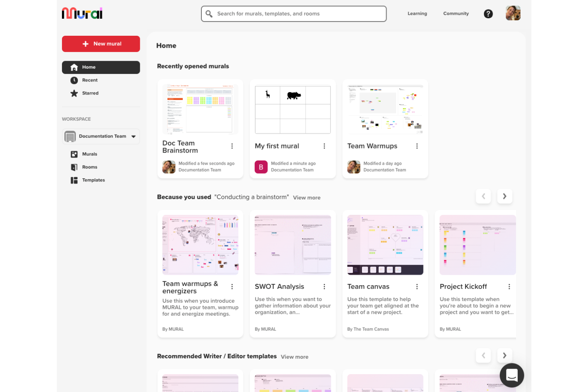Click the Recent clock icon
The height and width of the screenshot is (392, 588).
(x=74, y=80)
